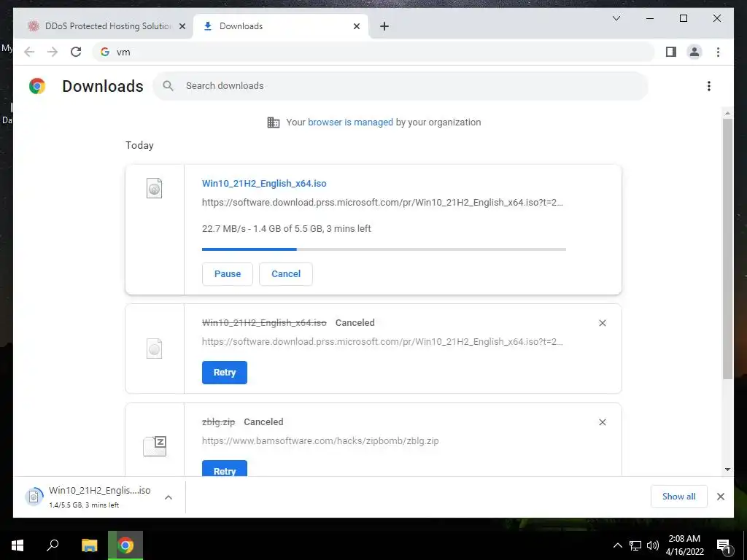Open the Win10_21H2_English_x64.iso file name link
Viewport: 747px width, 560px height.
tap(264, 183)
